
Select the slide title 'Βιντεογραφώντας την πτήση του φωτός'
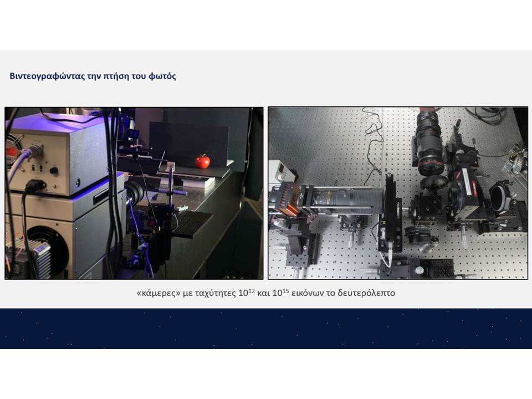pos(93,76)
